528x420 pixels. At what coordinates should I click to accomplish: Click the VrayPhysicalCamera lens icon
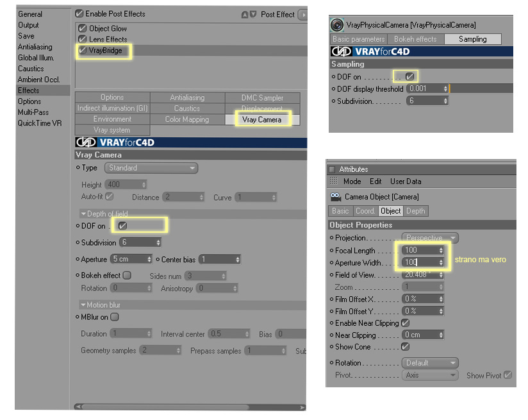click(x=337, y=25)
